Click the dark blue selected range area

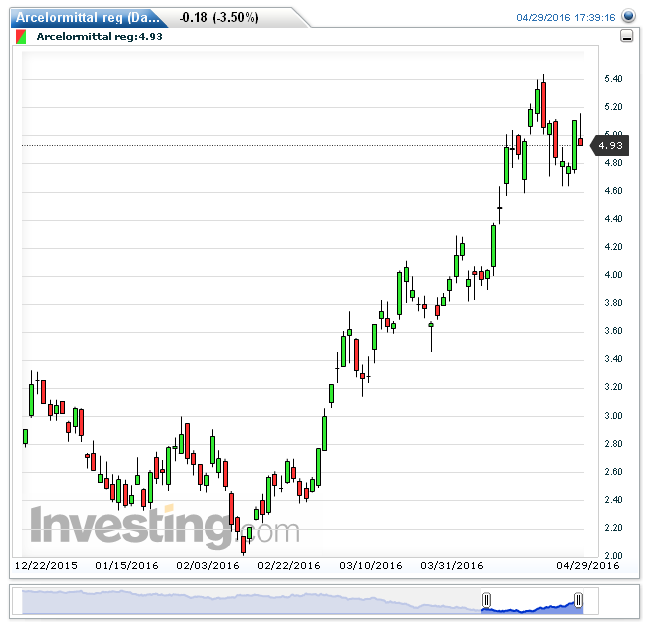[532, 608]
